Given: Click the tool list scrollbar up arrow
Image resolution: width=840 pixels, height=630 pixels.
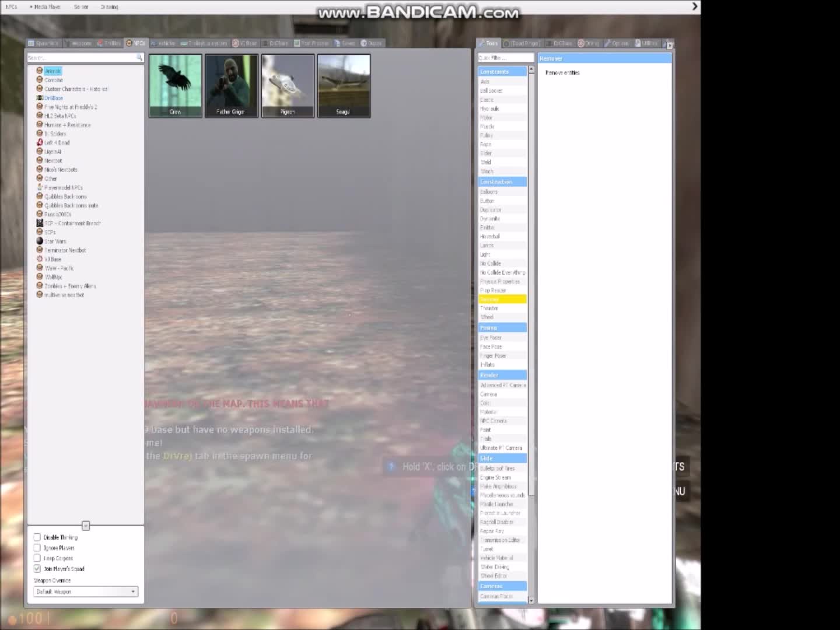Looking at the screenshot, I should point(531,70).
